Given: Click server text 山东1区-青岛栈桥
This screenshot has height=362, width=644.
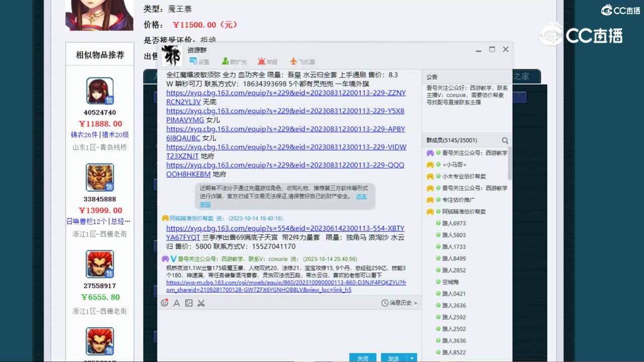Looking at the screenshot, I should coord(100,147).
